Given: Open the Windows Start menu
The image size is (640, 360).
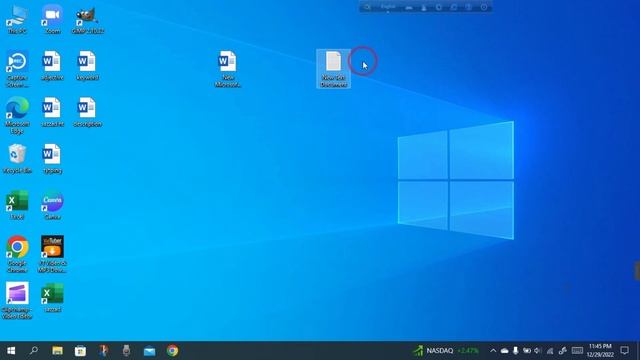Looking at the screenshot, I should click(x=11, y=351).
